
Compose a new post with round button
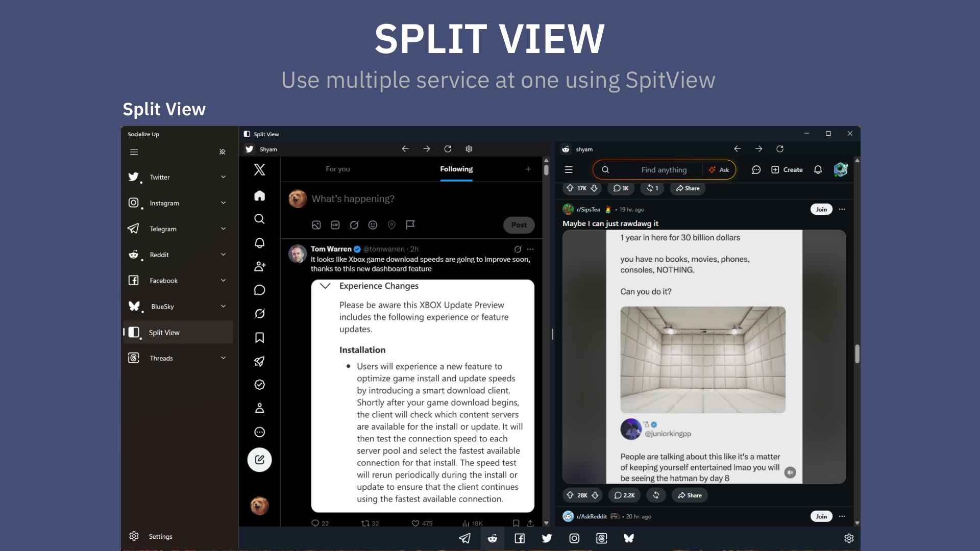coord(259,460)
